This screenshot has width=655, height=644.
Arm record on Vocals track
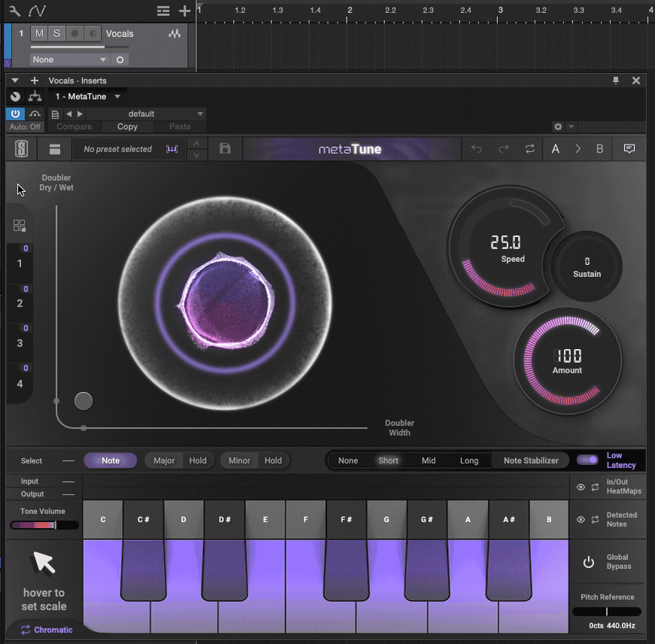point(74,33)
